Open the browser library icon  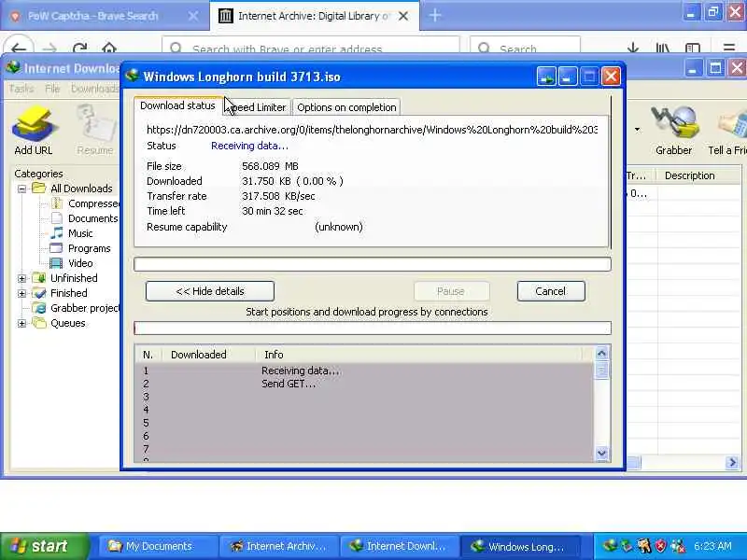663,48
